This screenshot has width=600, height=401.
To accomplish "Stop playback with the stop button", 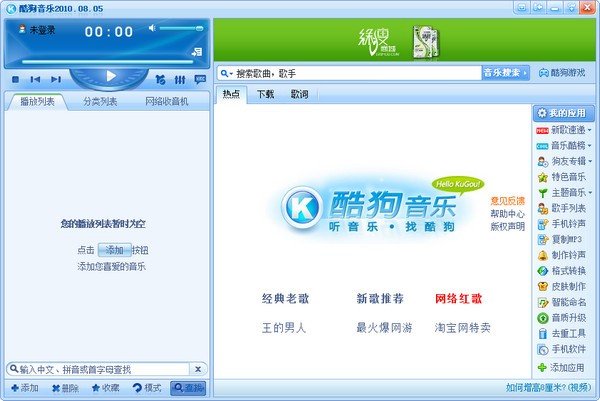I will 15,79.
